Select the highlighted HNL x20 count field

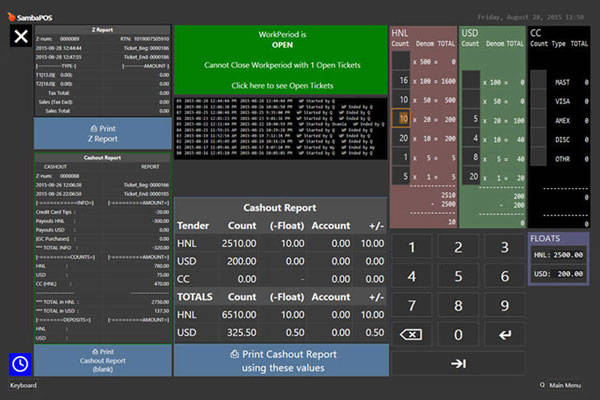(x=402, y=119)
